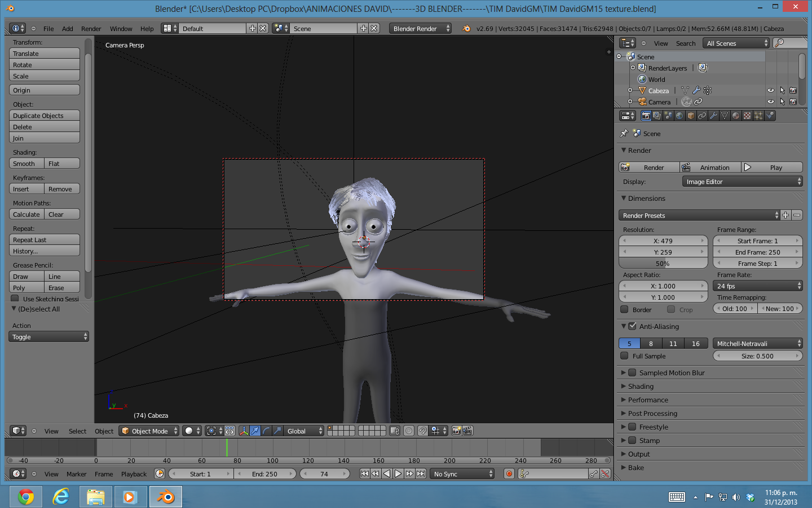
Task: Open the Global orientation dropdown
Action: (x=304, y=431)
